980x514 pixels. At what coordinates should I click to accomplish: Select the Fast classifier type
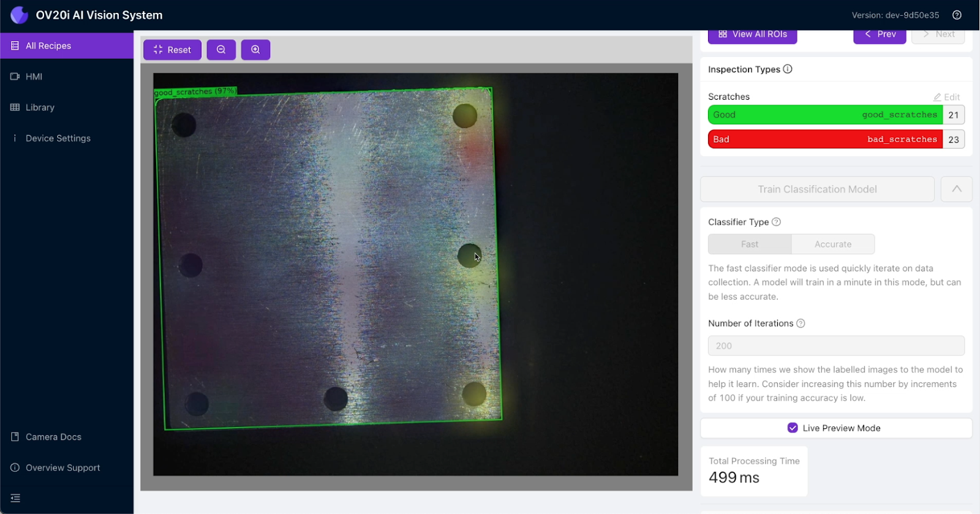click(x=750, y=244)
